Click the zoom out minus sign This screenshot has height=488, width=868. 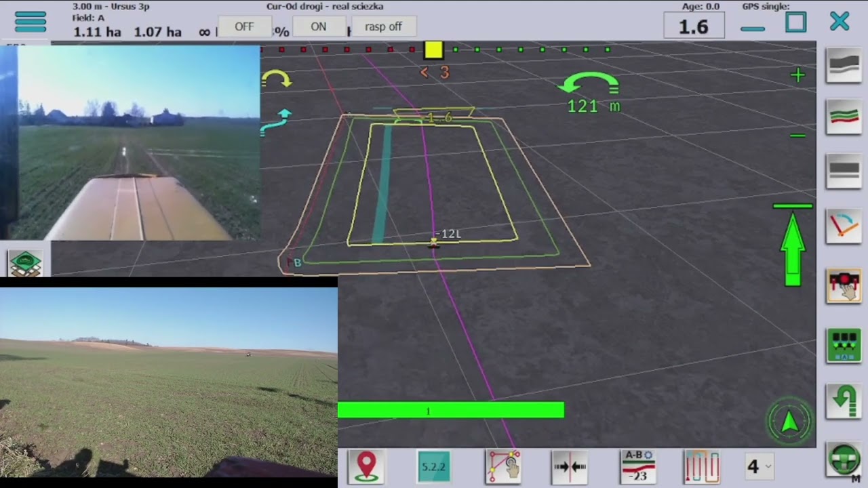click(x=797, y=136)
